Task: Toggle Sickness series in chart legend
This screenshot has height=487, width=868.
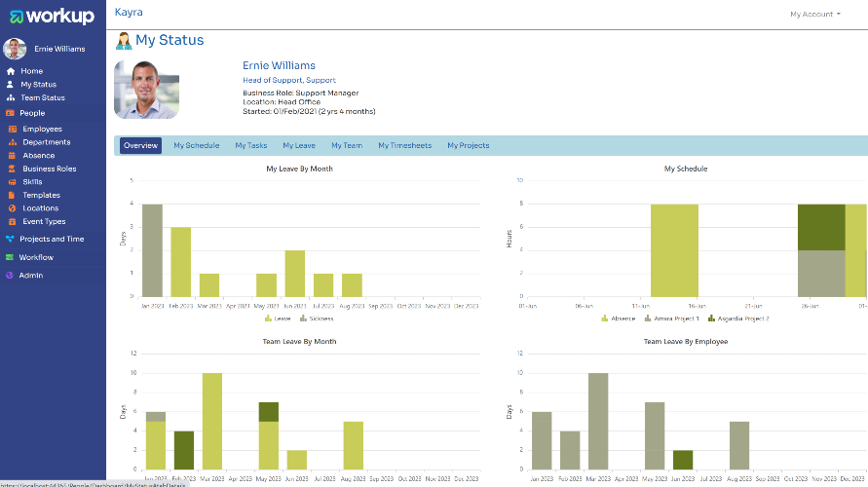Action: (317, 318)
